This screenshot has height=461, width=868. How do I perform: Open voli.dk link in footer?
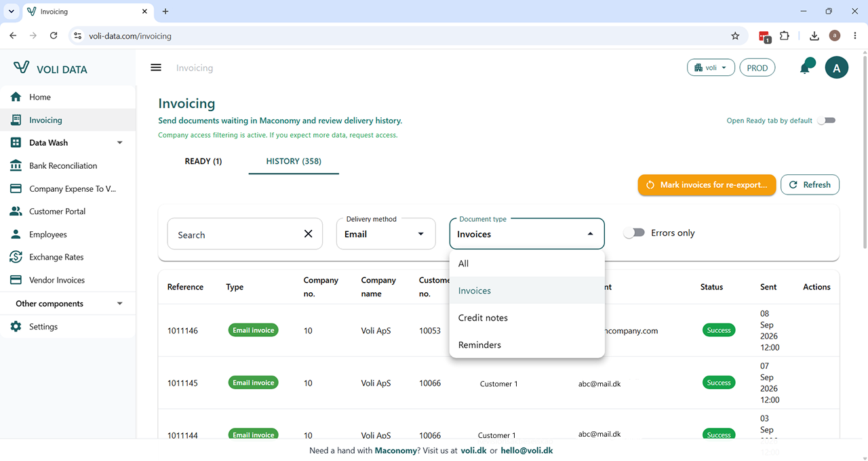(x=473, y=450)
